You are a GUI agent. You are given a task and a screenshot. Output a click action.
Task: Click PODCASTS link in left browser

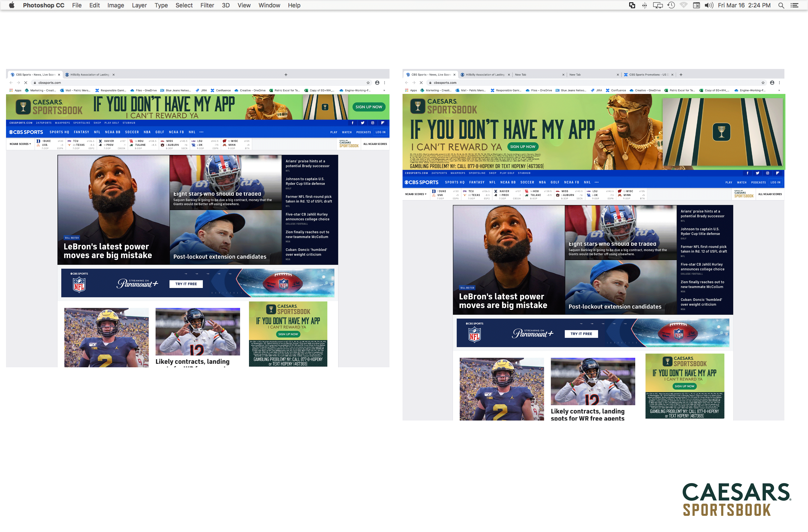click(364, 132)
